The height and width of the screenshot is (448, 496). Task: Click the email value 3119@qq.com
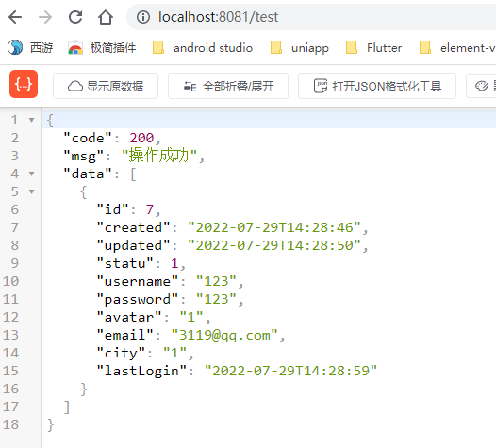(224, 335)
